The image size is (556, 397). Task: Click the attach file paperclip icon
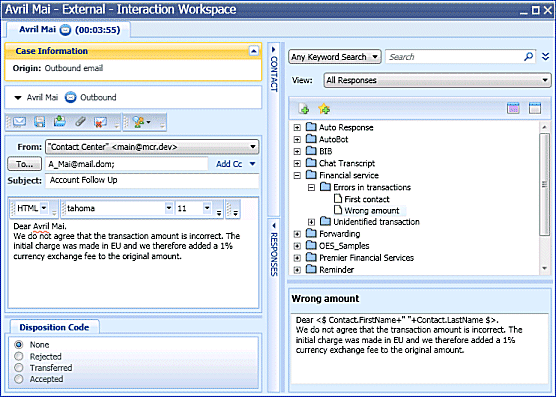pyautogui.click(x=80, y=122)
